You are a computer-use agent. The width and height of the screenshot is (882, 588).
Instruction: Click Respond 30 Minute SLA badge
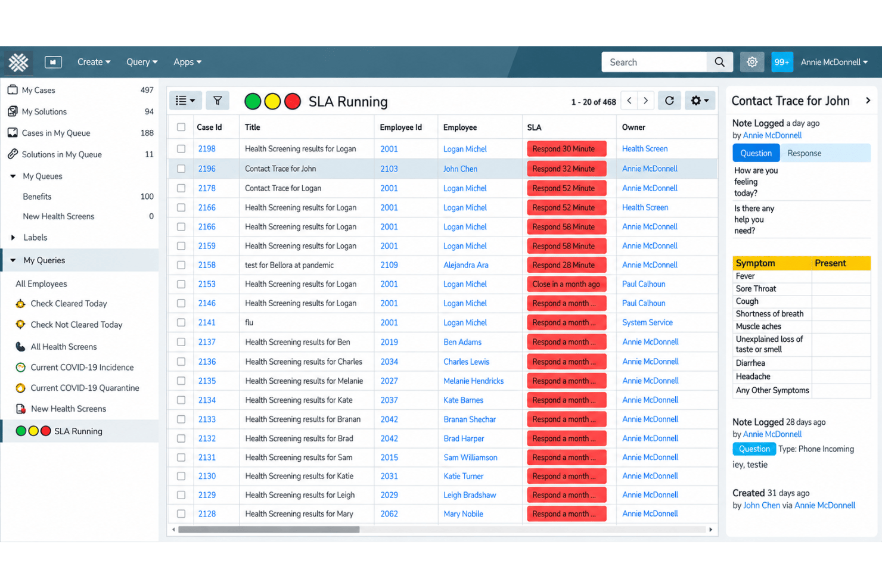[566, 149]
